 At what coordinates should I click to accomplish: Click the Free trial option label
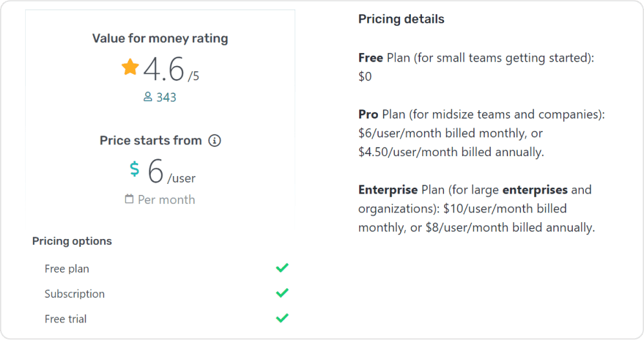tap(65, 319)
